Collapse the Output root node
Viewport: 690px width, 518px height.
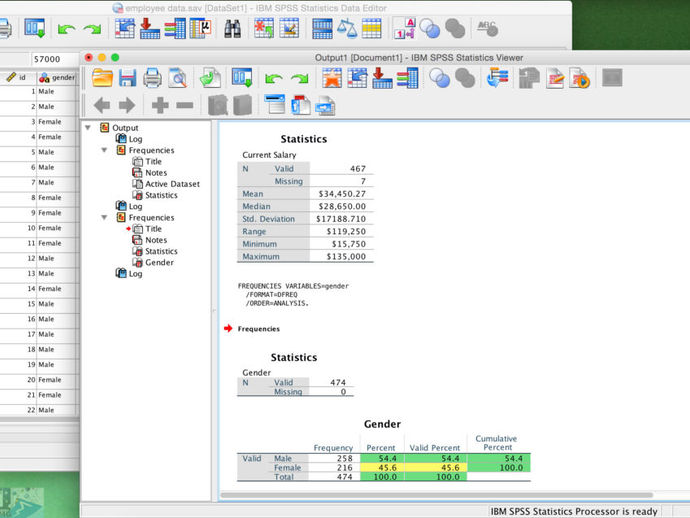click(88, 128)
